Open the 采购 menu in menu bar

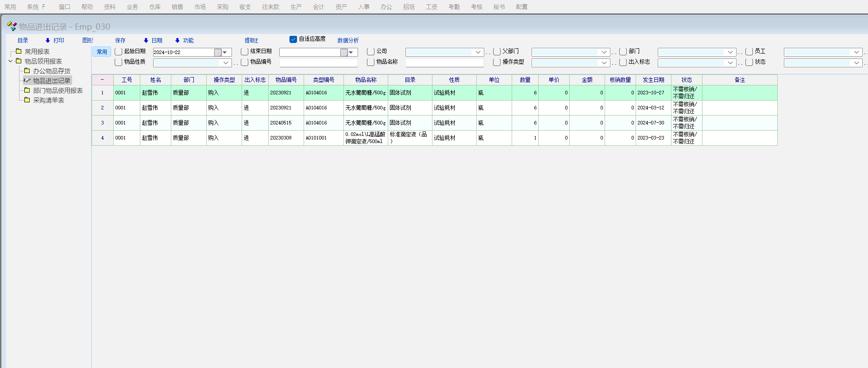point(223,7)
